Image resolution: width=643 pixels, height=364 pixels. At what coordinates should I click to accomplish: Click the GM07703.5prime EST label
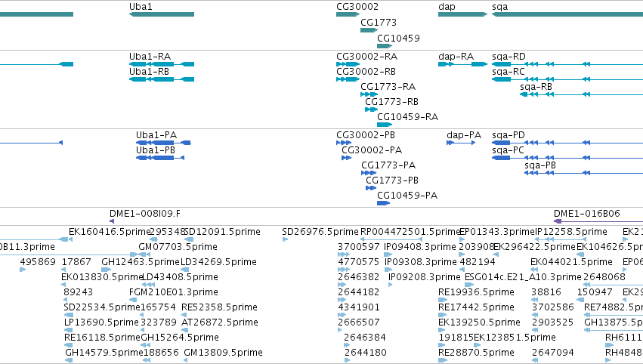(x=178, y=247)
